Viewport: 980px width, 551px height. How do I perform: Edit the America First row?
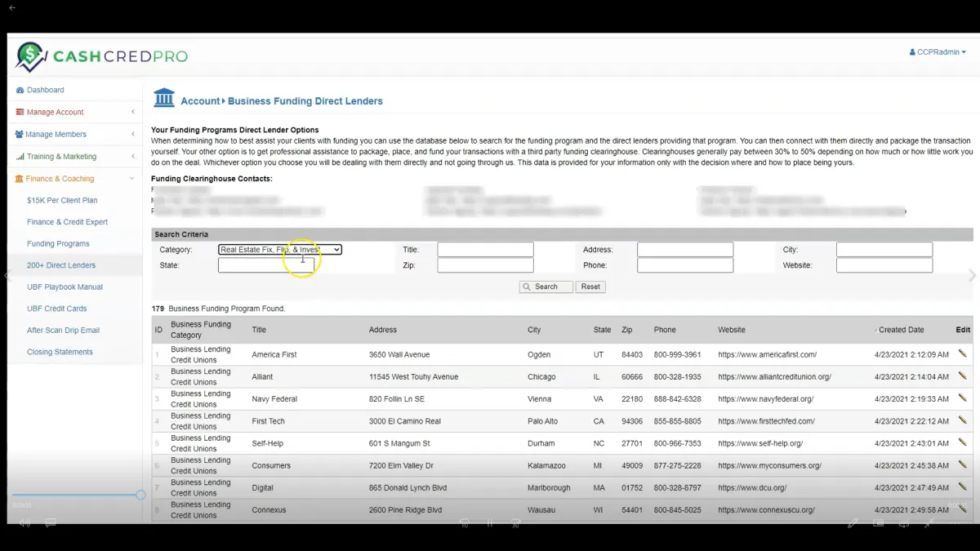(962, 353)
